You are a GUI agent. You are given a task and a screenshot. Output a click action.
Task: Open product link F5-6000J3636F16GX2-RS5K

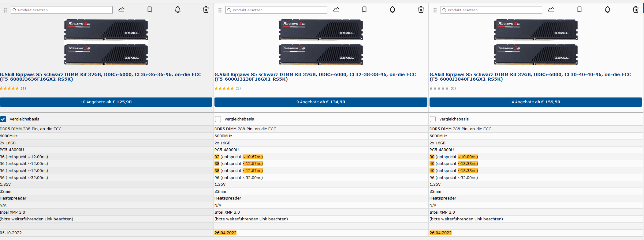point(101,77)
